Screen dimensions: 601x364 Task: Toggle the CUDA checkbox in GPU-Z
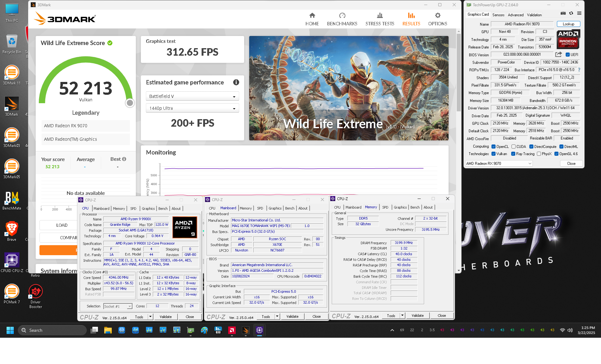coord(514,147)
